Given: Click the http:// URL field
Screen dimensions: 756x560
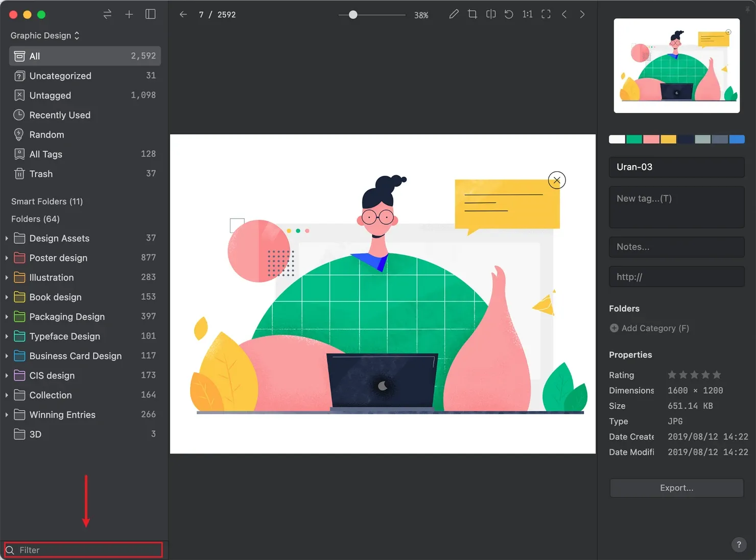Looking at the screenshot, I should coord(676,277).
